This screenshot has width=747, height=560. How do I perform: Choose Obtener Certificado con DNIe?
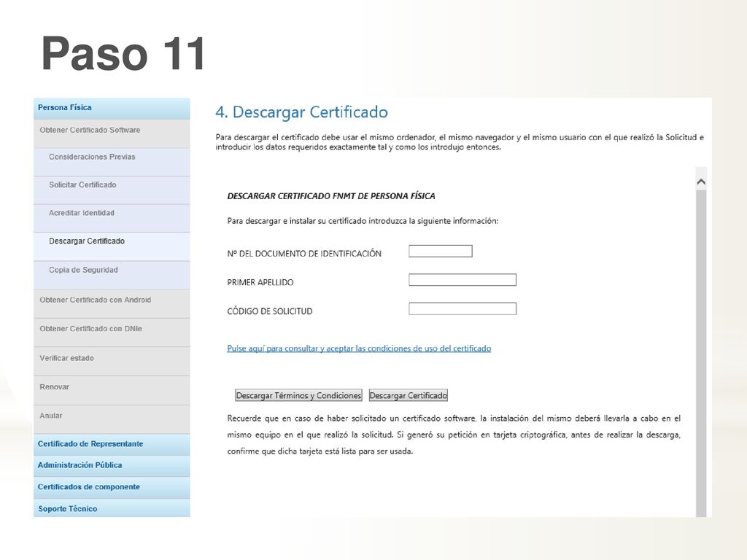click(112, 332)
